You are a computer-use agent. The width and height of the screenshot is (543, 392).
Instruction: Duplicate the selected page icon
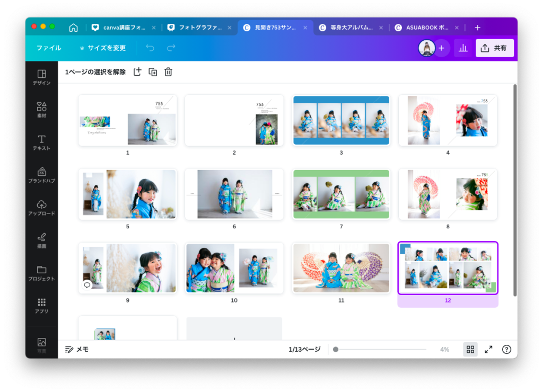click(x=153, y=72)
